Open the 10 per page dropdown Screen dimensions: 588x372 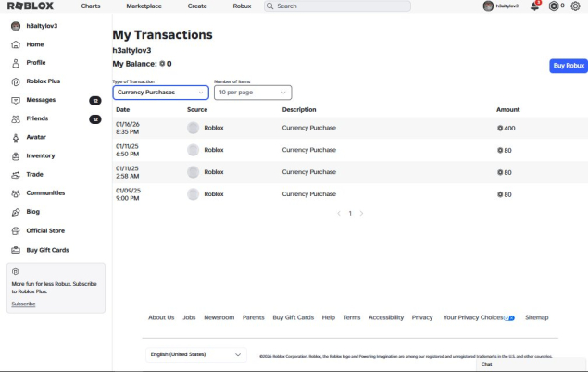[x=253, y=93]
